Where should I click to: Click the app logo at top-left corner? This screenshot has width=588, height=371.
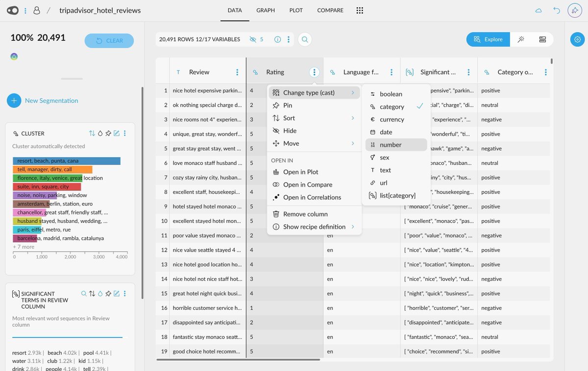pos(13,10)
